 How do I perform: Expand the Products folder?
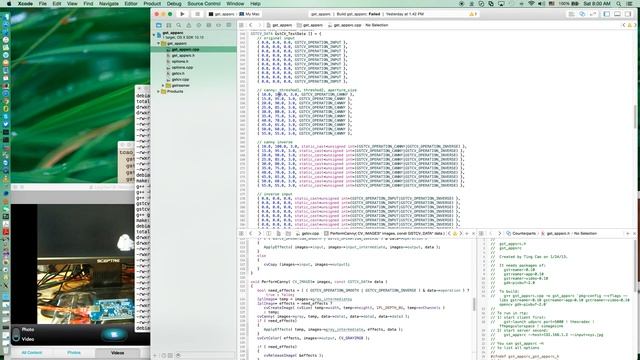[x=159, y=91]
